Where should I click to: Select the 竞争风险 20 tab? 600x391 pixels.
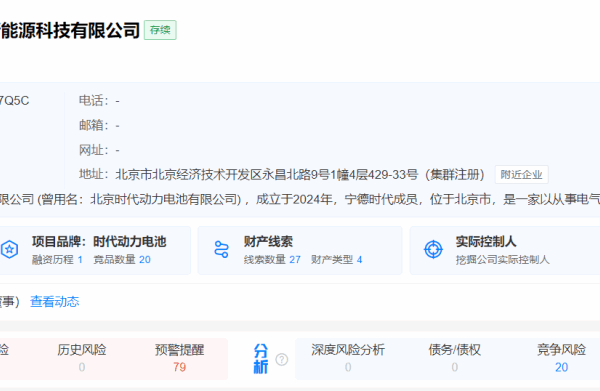(561, 358)
